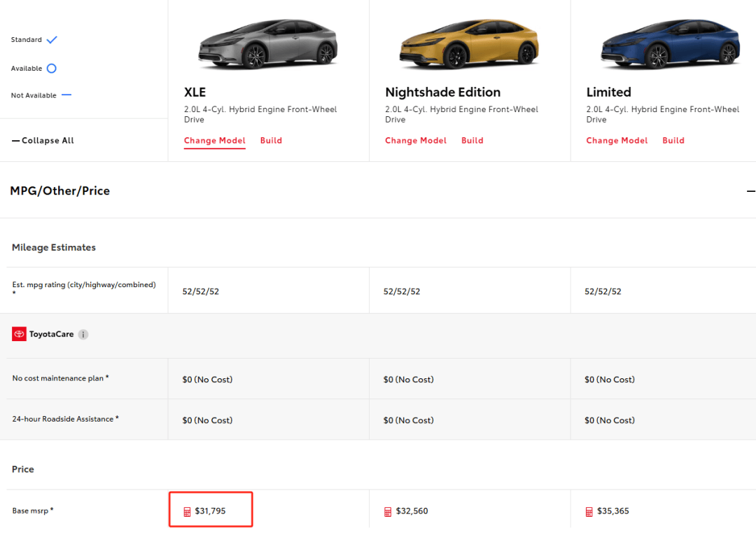Change Model for the Nightshade Edition column
756x533 pixels.
pos(416,141)
